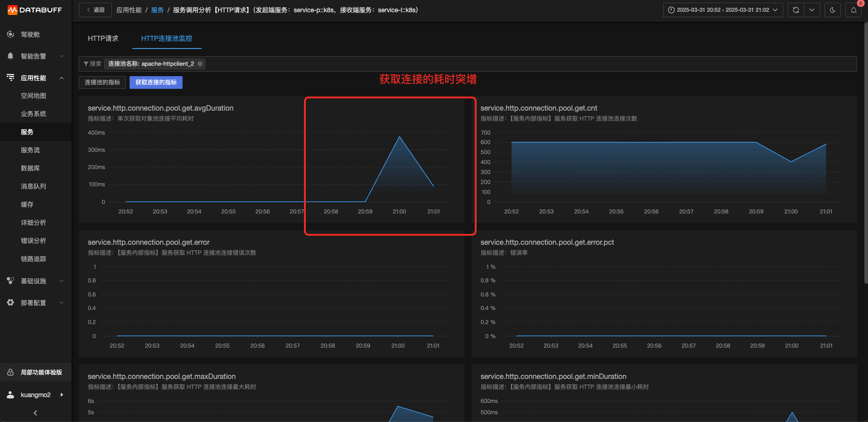Open the kuangmo2 user menu arrow

pyautogui.click(x=62, y=395)
